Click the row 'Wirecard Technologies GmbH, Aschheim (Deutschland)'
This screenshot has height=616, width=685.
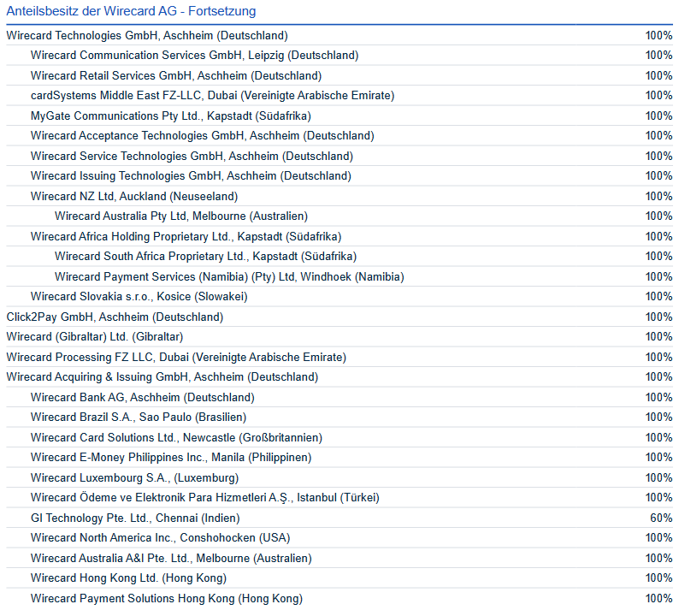click(x=340, y=35)
